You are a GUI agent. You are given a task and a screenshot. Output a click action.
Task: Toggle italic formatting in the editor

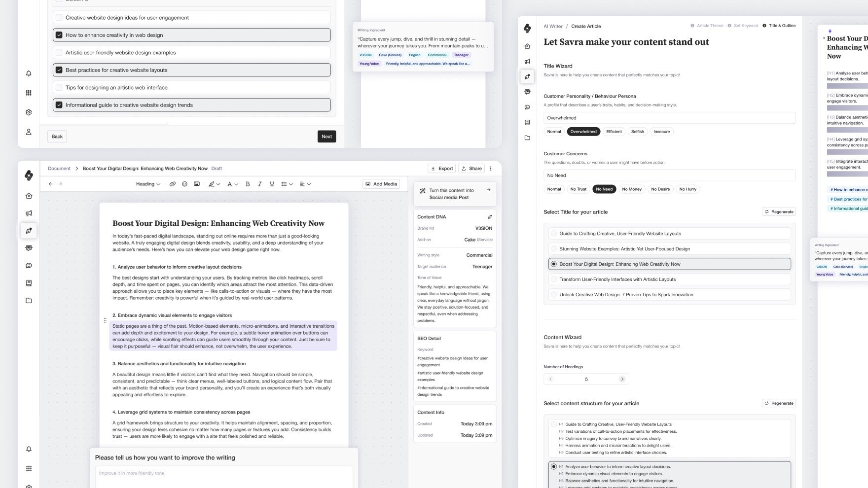click(260, 184)
